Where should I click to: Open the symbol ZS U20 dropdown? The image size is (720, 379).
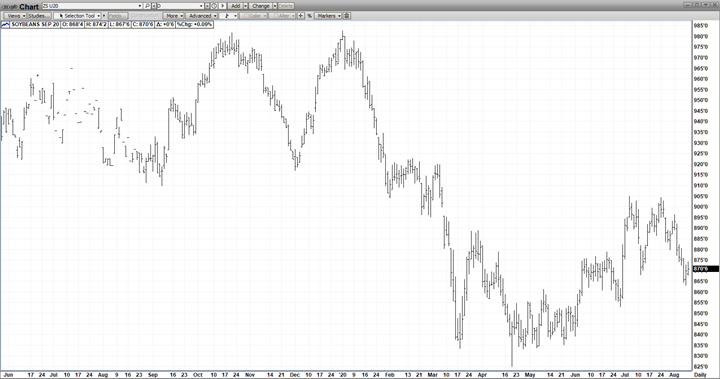coord(140,6)
